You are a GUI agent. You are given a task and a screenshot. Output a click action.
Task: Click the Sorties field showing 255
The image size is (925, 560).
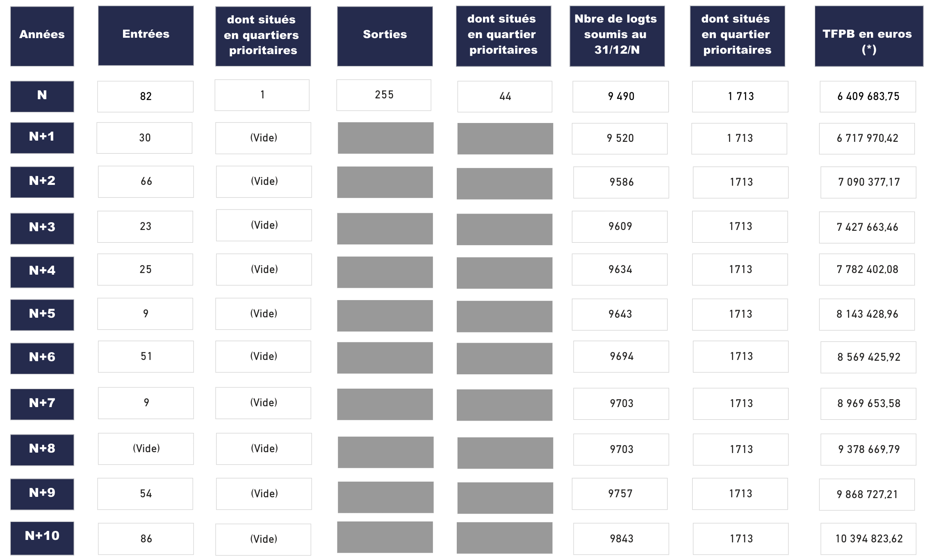coord(384,95)
